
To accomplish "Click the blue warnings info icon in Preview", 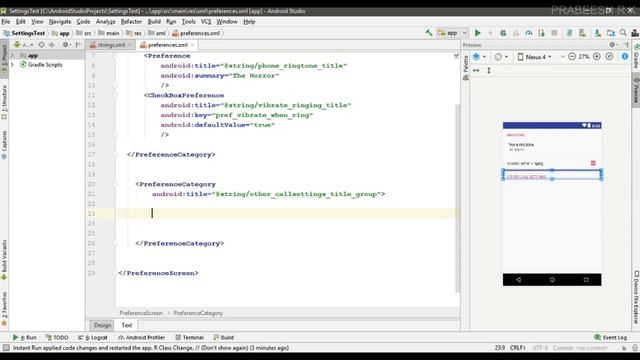I will tap(625, 57).
